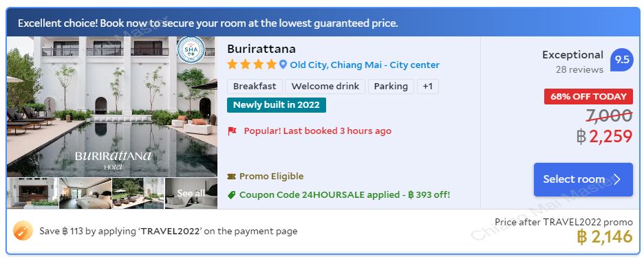644x259 pixels.
Task: View the lobby thumbnail photo
Action: 33,194
